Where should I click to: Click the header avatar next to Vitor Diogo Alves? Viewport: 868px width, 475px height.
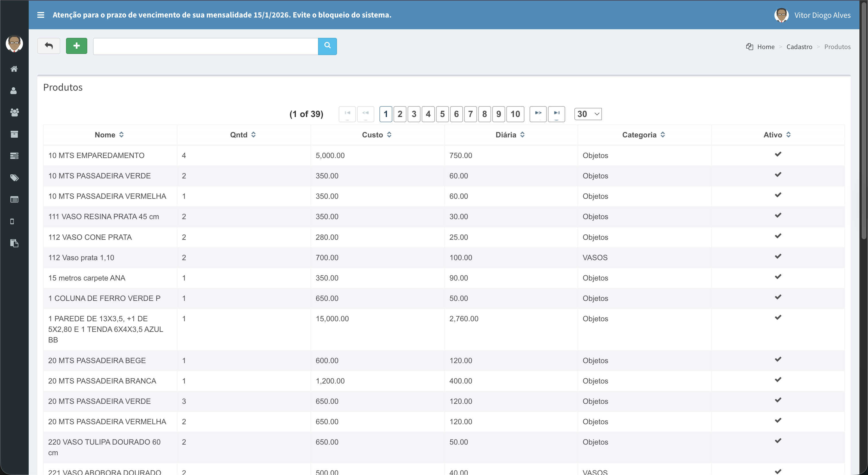781,15
